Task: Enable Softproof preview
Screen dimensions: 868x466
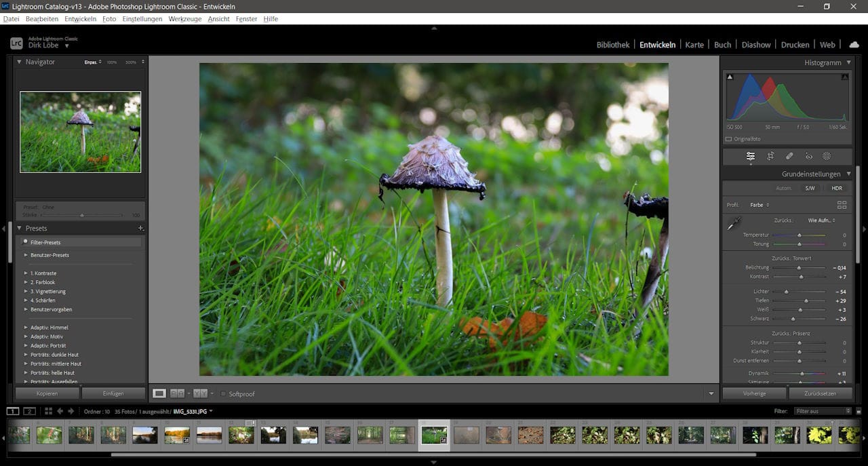Action: [224, 393]
